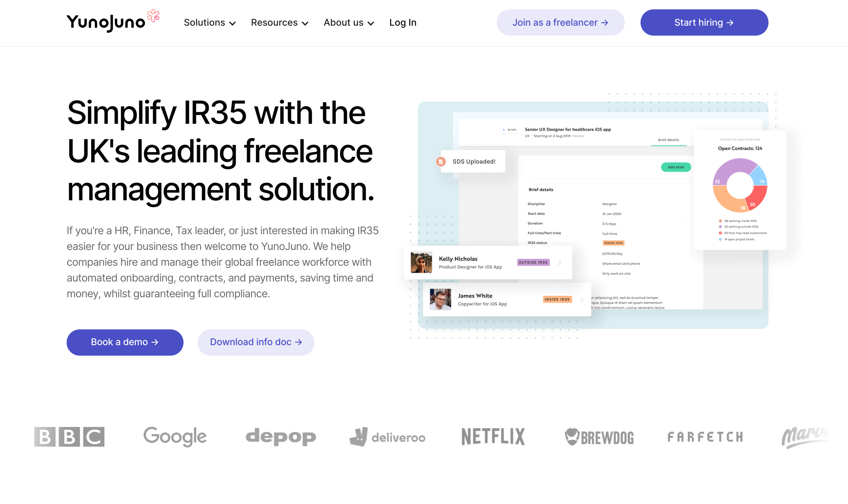Screen dimensions: 848x504
Task: Select the Download info doc button
Action: pyautogui.click(x=256, y=342)
